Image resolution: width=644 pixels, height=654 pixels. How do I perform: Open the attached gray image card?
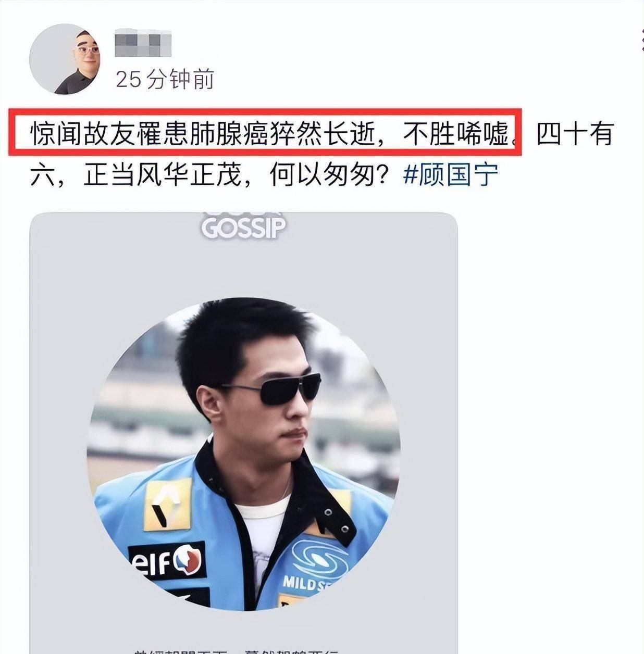243,433
